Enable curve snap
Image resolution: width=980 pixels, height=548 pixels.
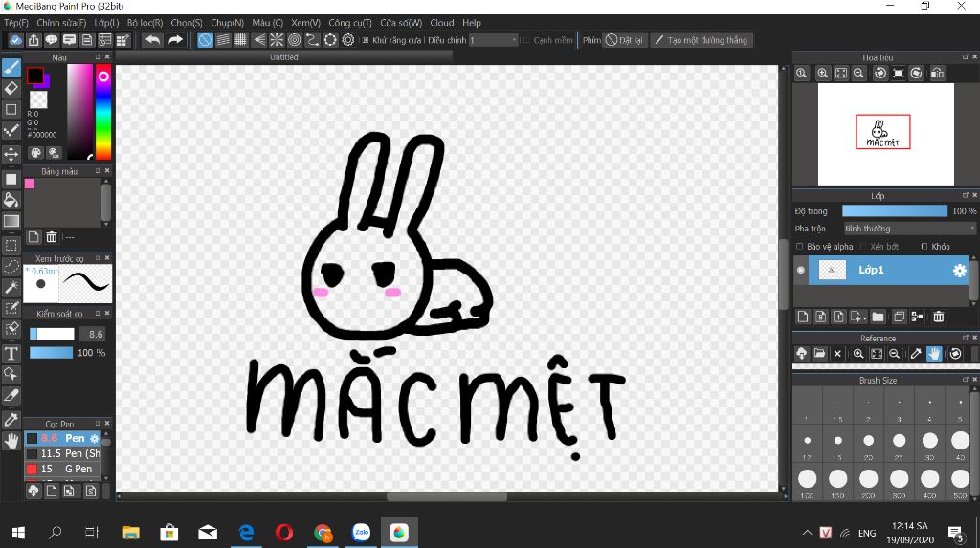[x=312, y=40]
